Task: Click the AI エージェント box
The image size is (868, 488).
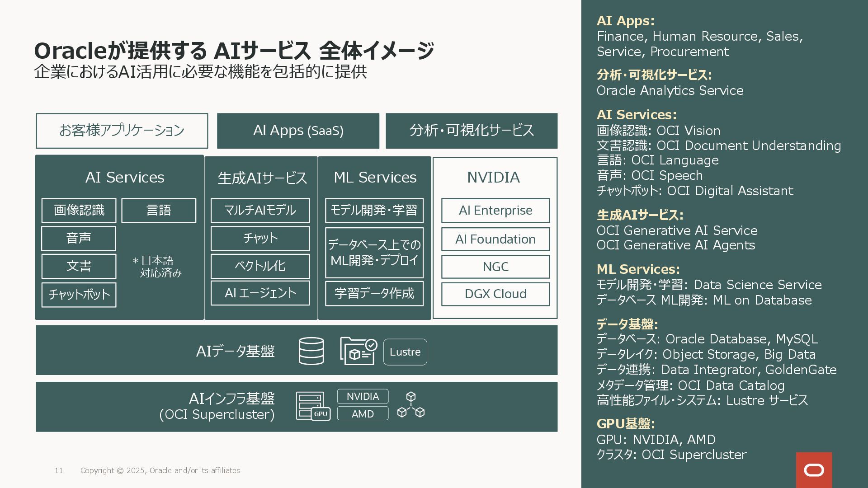Action: click(x=260, y=293)
